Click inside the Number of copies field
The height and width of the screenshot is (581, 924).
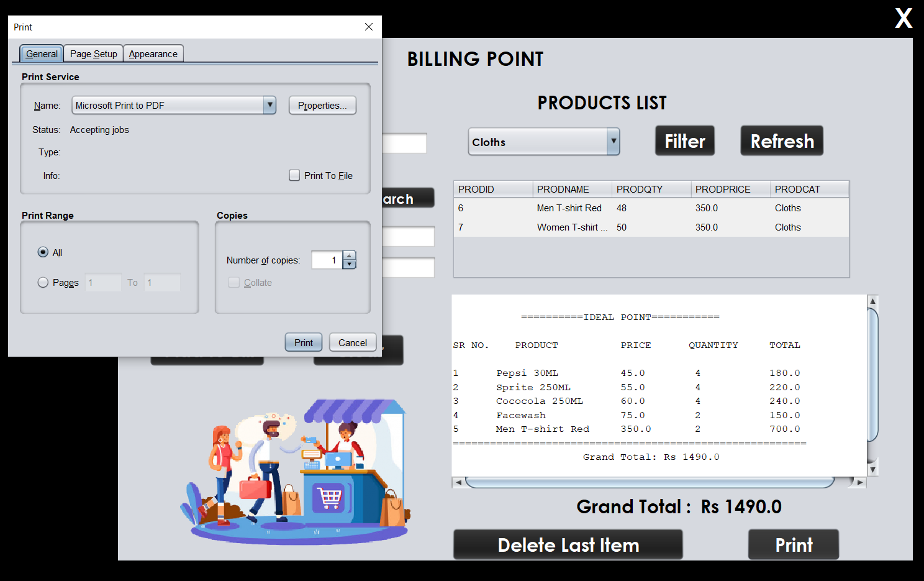pos(328,260)
